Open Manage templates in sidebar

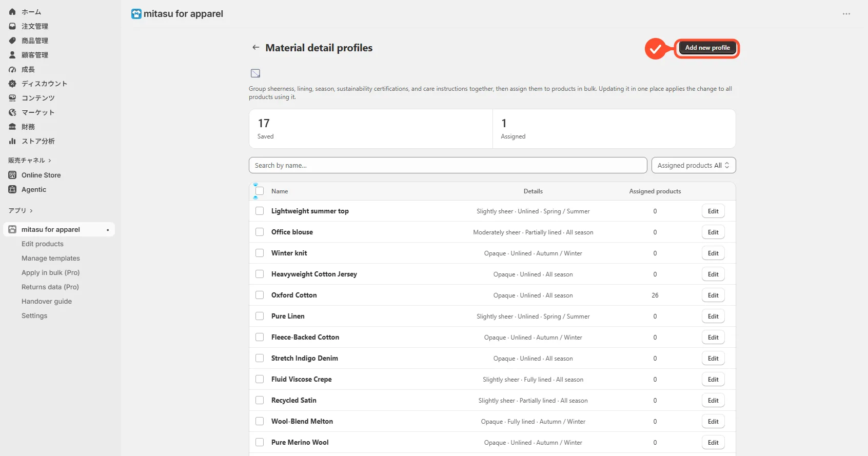pyautogui.click(x=51, y=258)
